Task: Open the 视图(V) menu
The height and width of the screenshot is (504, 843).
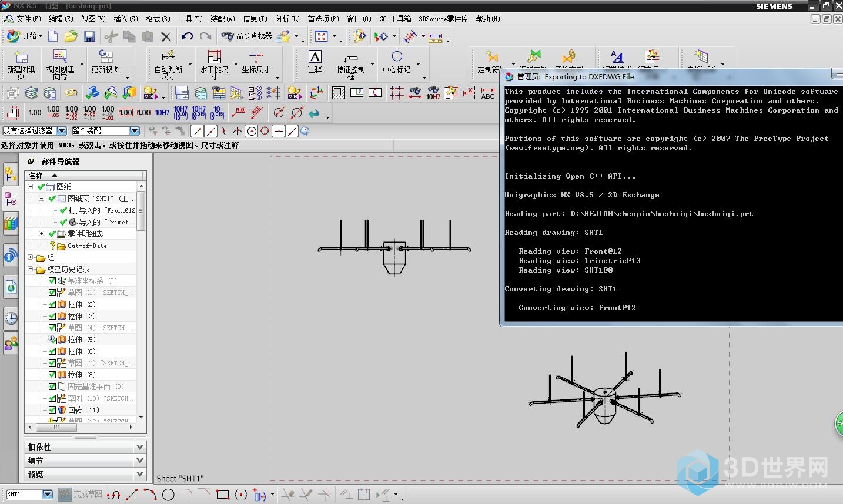Action: (x=93, y=19)
